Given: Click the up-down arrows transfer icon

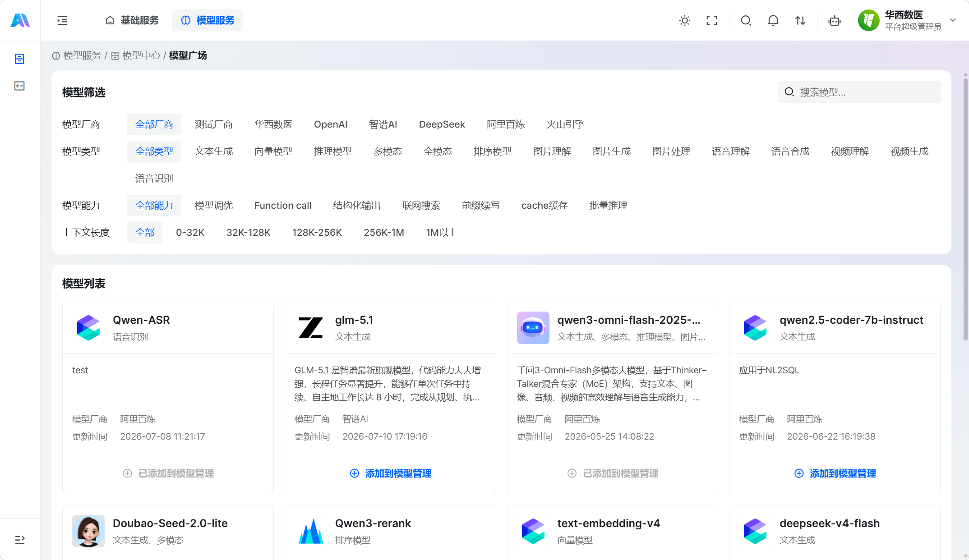Looking at the screenshot, I should 800,20.
